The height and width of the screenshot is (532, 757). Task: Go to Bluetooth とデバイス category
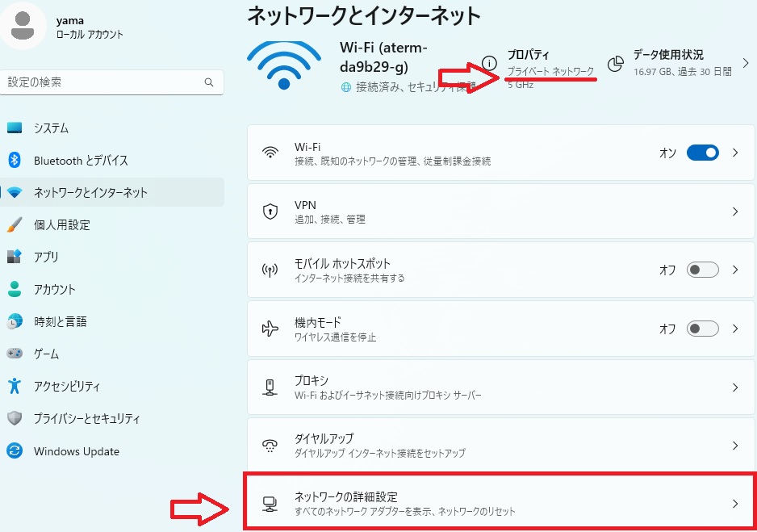(81, 161)
